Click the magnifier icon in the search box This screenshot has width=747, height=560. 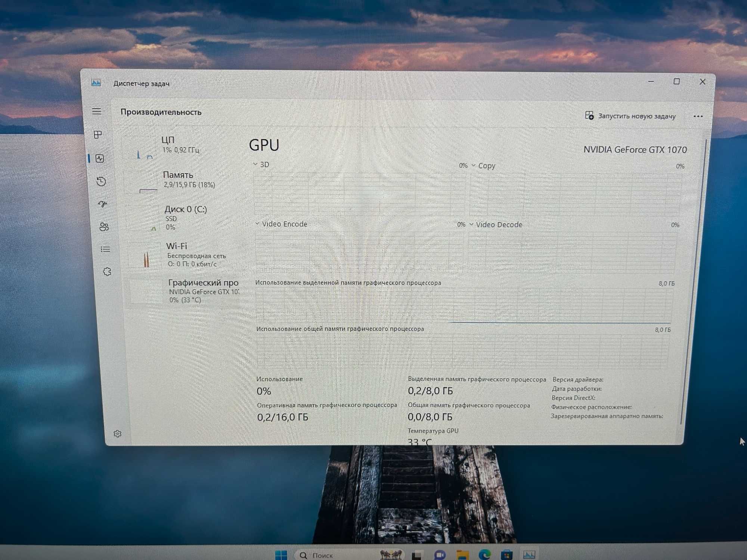click(x=303, y=556)
